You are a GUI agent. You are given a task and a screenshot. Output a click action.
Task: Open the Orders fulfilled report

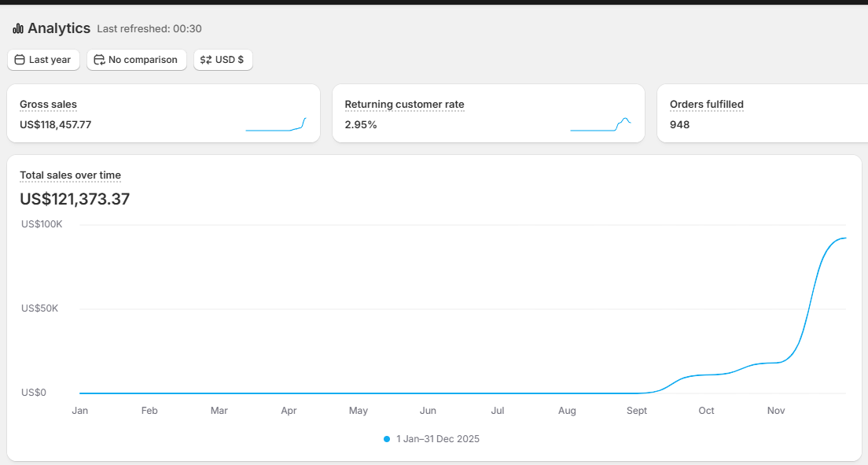click(706, 105)
